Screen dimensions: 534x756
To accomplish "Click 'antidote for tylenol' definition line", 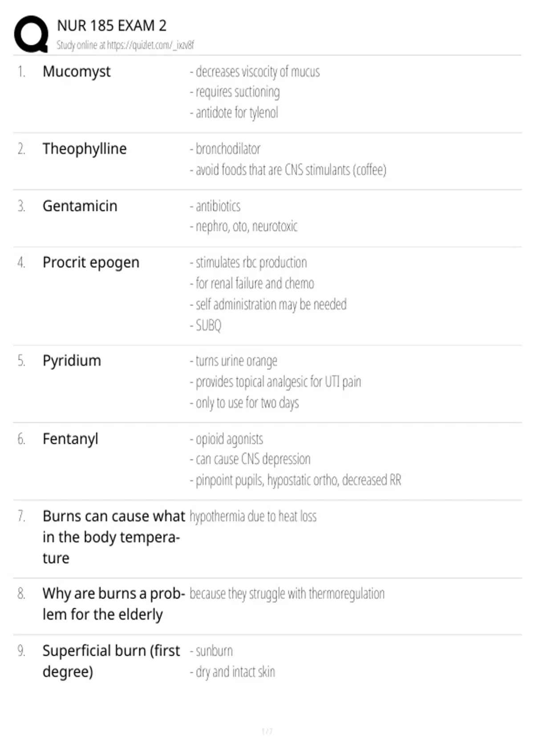I will (234, 113).
